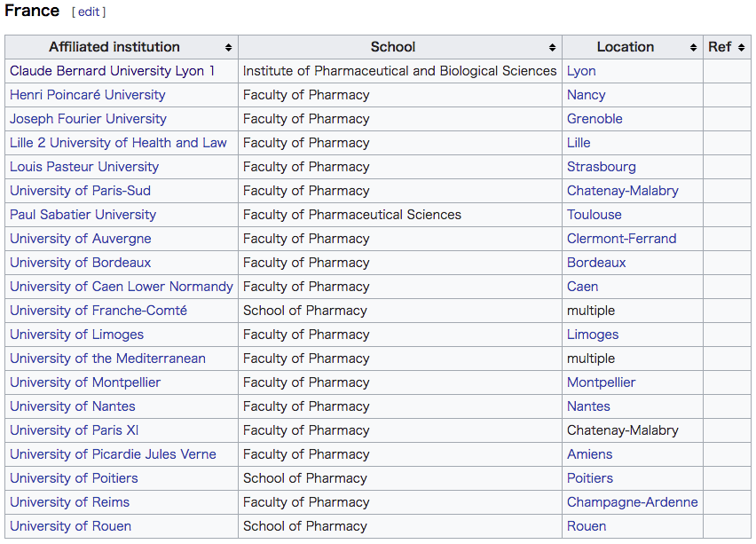756x544 pixels.
Task: Sort by Location column sort icon
Action: [x=693, y=47]
